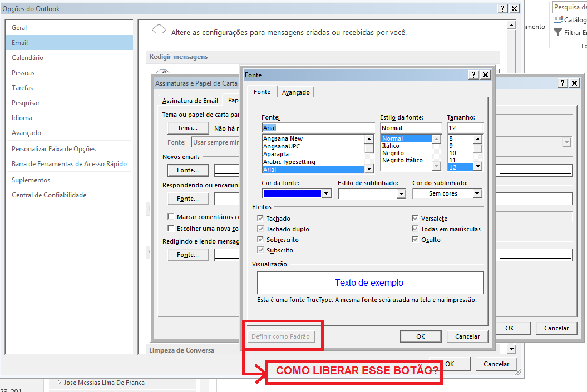Click font list scroll up arrow

tap(369, 139)
